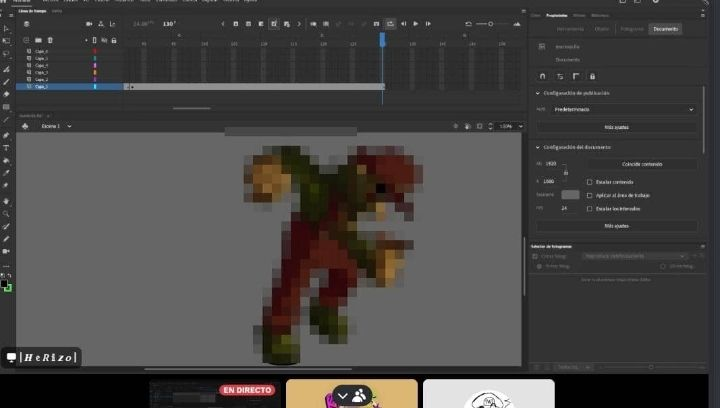
Task: Click Más ajustes under publication settings
Action: (617, 127)
